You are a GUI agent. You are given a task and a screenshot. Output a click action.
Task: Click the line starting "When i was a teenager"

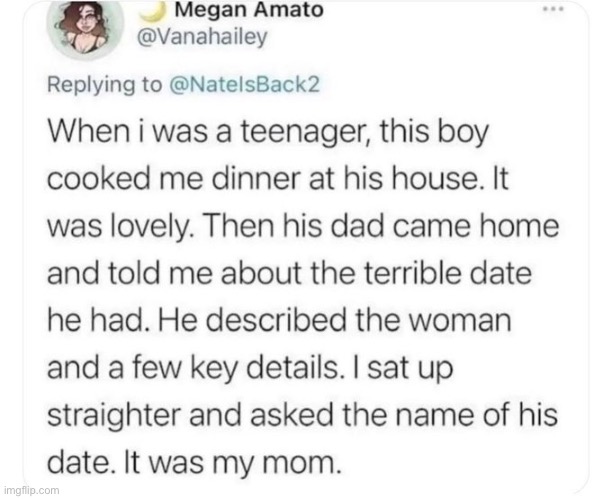pos(268,132)
